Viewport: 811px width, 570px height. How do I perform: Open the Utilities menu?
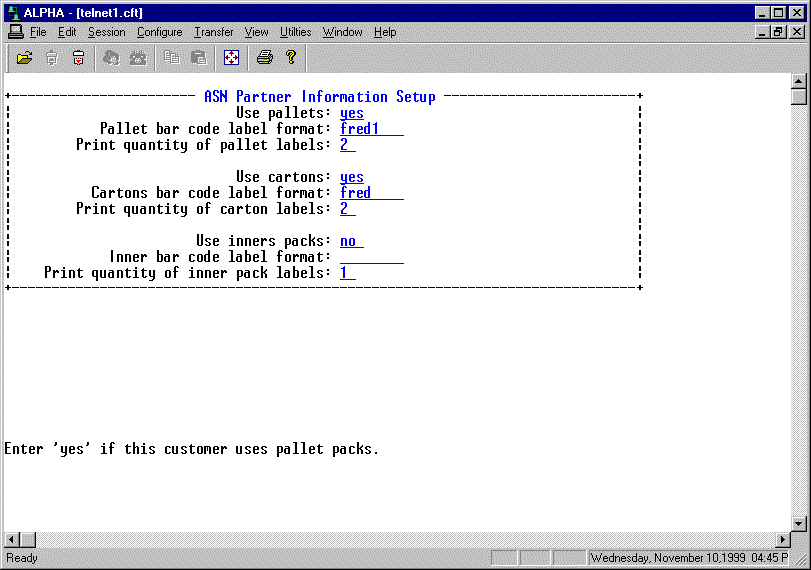coord(295,32)
